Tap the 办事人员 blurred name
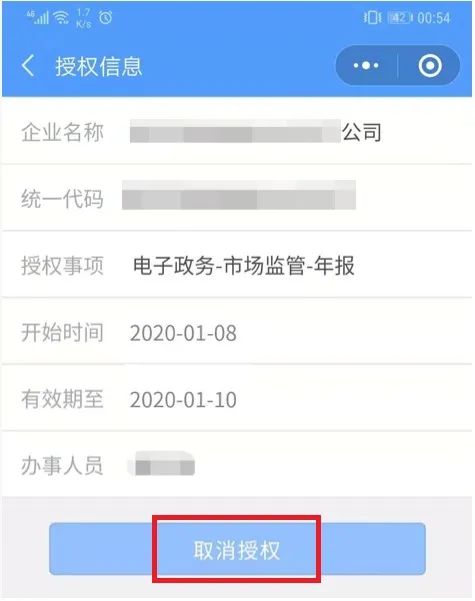Viewport: 475px width, 601px height. (161, 464)
